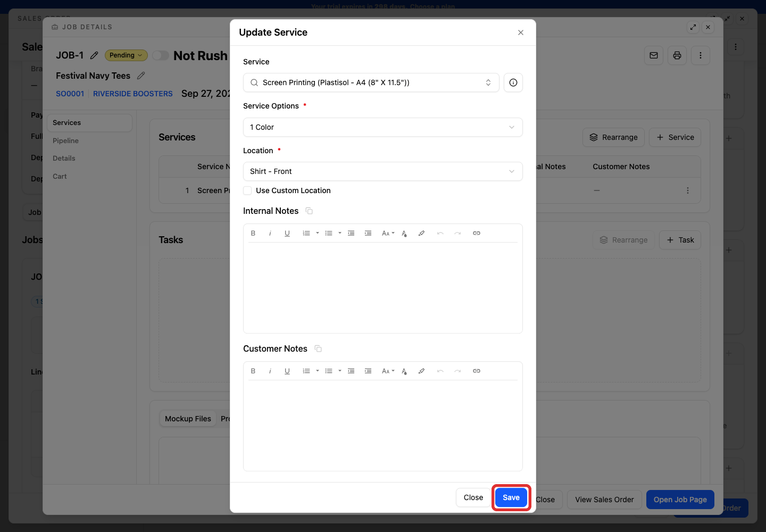Open font size dropdown in Customer Notes
This screenshot has height=532, width=766.
click(388, 371)
